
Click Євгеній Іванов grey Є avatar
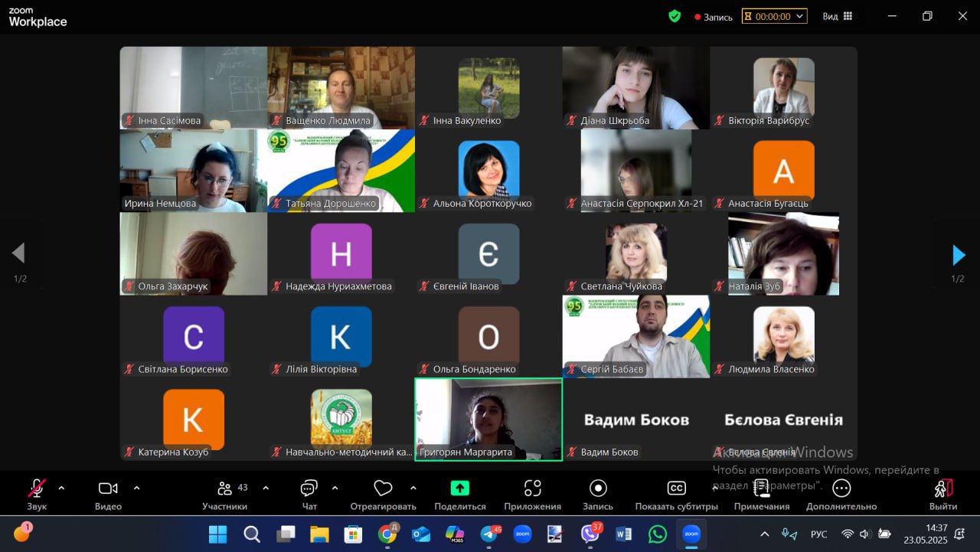488,252
